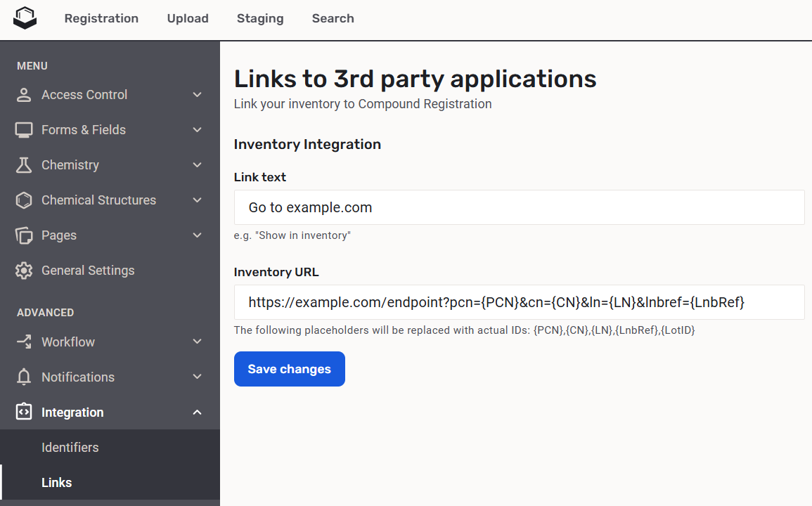Go to the Staging tab
Screen dimensions: 812x506
click(x=260, y=18)
